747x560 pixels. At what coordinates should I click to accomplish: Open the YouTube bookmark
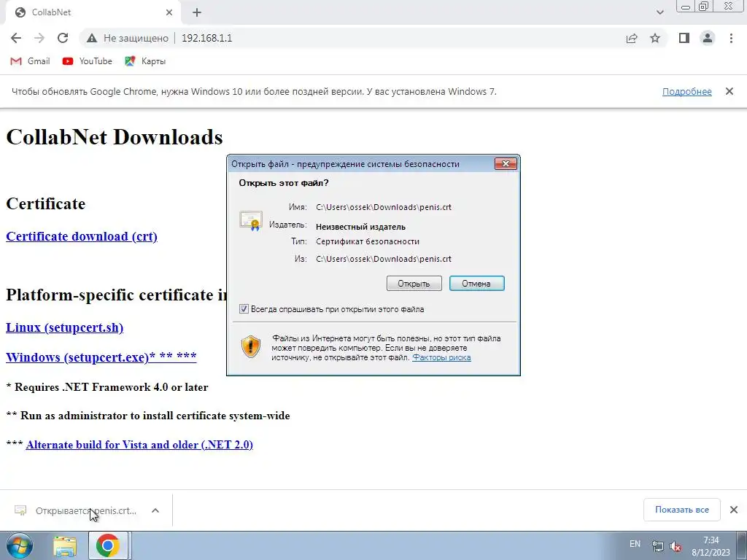(88, 61)
